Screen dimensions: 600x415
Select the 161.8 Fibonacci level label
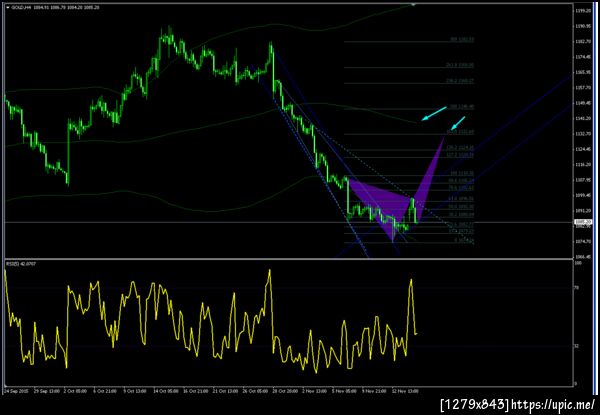(x=460, y=132)
